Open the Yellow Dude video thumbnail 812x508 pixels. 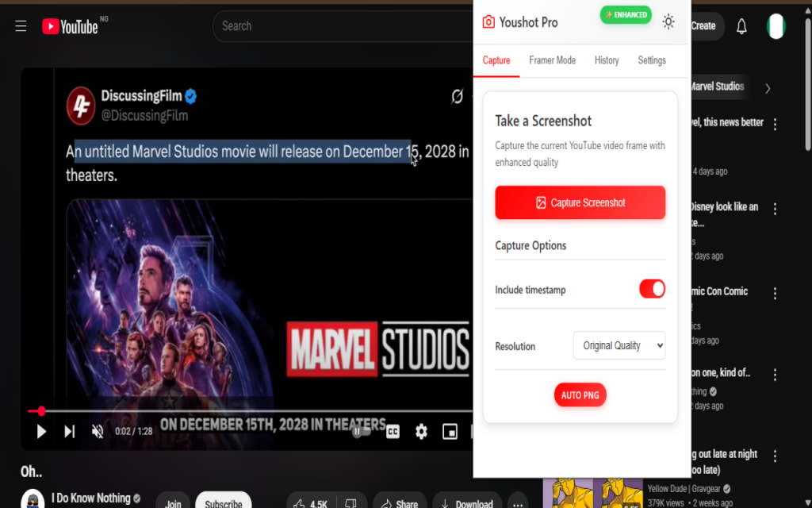coord(592,494)
